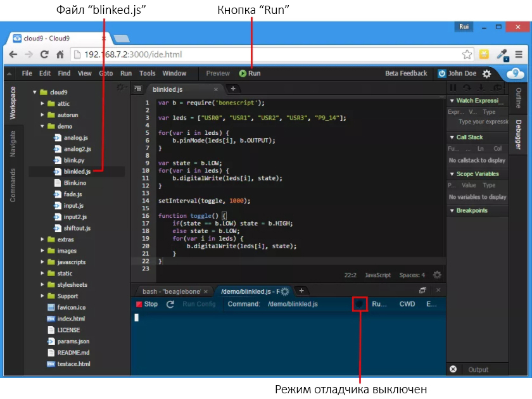This screenshot has height=399, width=532.
Task: Click the debugger step over icon
Action: [467, 89]
